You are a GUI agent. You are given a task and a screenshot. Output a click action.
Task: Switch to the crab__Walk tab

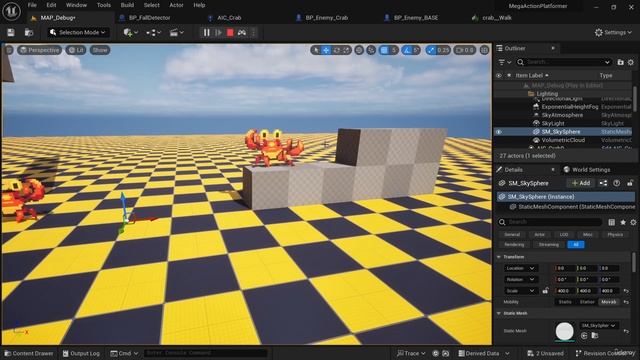pos(496,18)
